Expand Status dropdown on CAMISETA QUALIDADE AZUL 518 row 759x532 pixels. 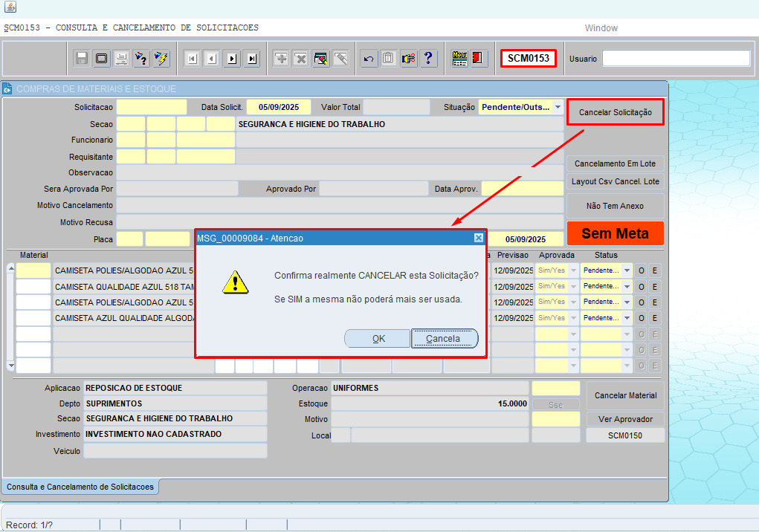pos(627,286)
